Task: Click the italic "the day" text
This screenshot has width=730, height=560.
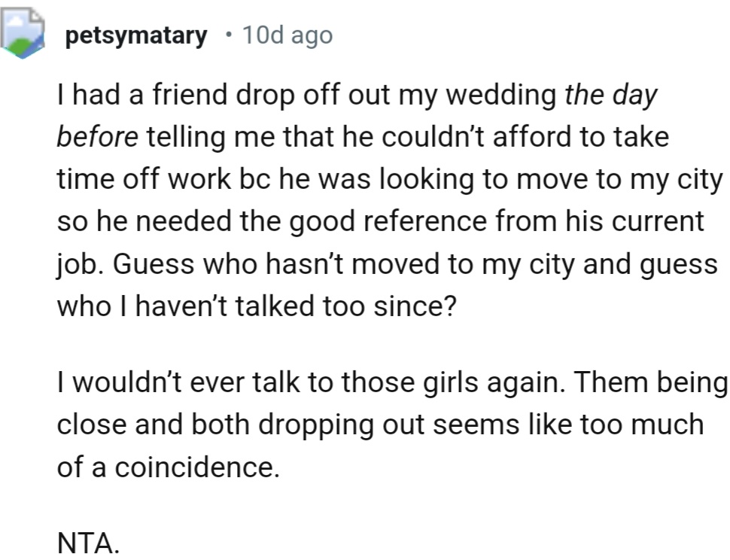Action: [610, 96]
